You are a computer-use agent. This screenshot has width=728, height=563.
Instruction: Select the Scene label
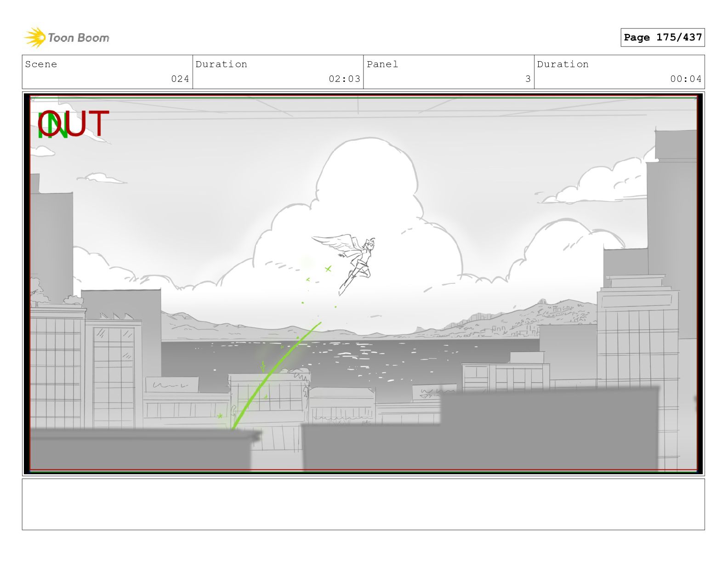click(x=41, y=64)
